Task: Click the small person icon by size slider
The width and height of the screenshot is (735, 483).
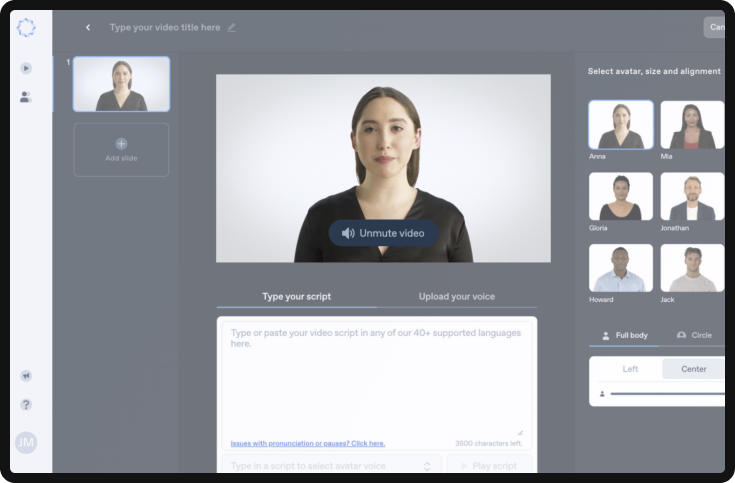Action: 602,394
